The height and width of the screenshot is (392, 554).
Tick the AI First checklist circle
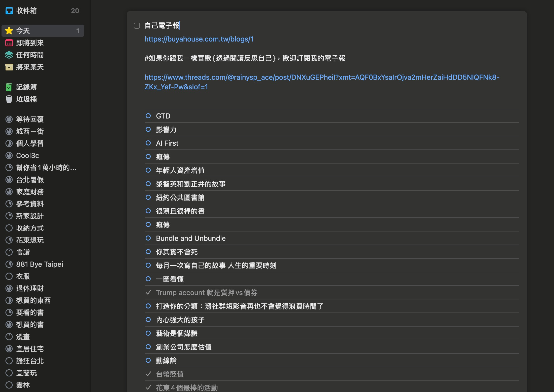(148, 143)
